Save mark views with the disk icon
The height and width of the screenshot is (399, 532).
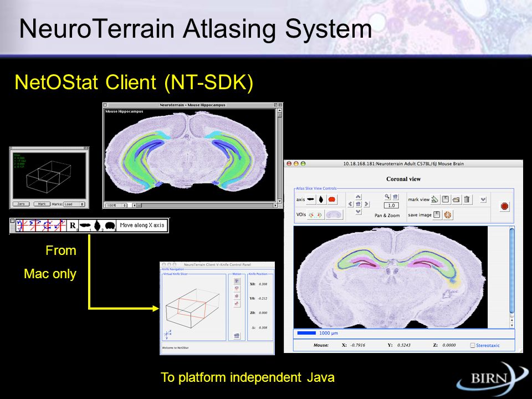[x=446, y=199]
